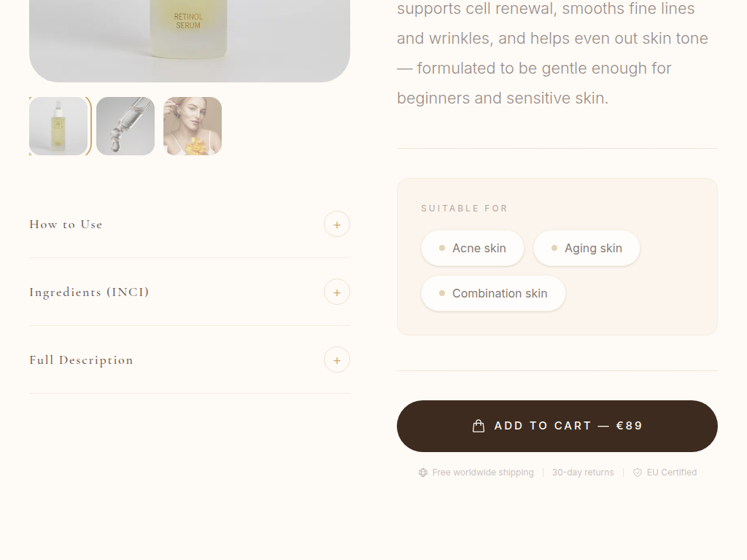Expand Full Description plus icon
Screen dimensions: 747x560
(337, 359)
